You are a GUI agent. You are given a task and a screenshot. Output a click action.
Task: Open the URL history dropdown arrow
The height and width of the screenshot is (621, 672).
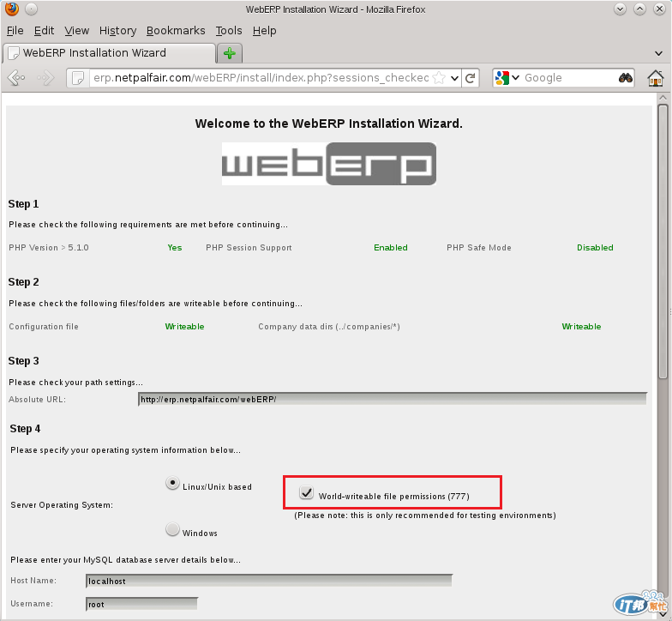coord(454,78)
